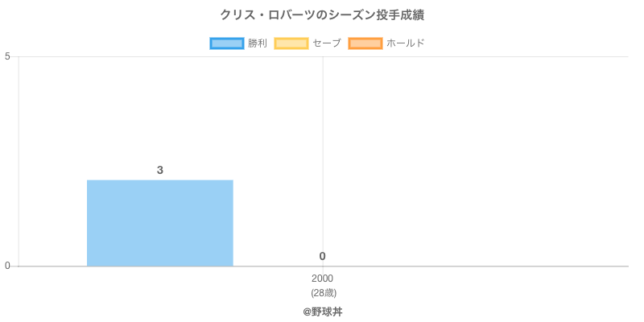The width and height of the screenshot is (644, 322).
Task: Click the @野球丼 watermark text
Action: pos(322,312)
